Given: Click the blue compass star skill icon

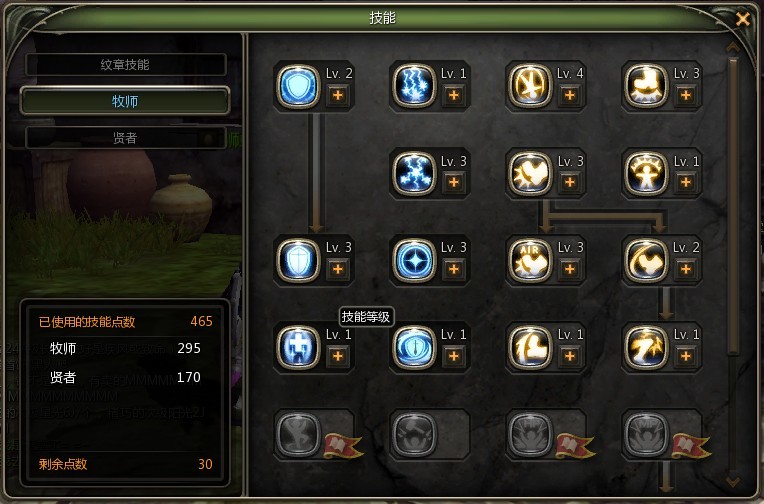Looking at the screenshot, I should click(x=414, y=260).
